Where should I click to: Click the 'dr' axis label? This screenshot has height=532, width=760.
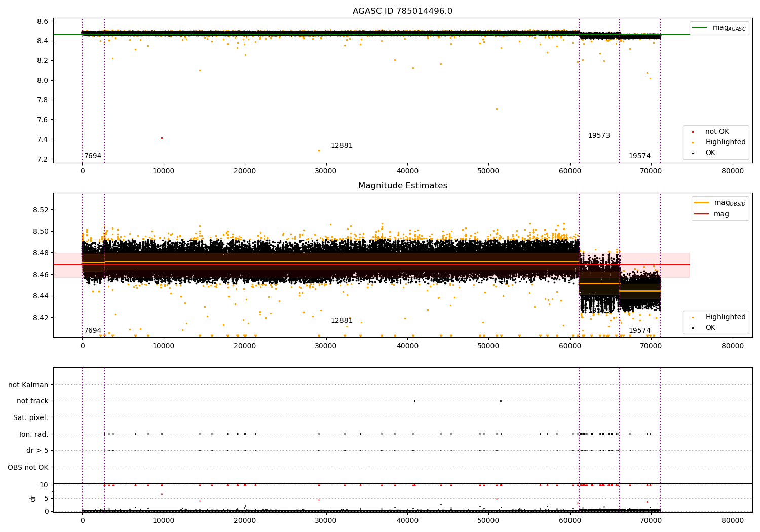[x=33, y=498]
